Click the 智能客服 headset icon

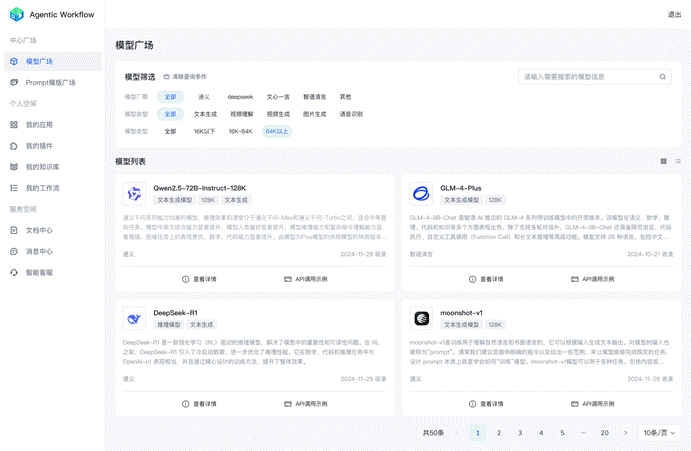point(14,272)
